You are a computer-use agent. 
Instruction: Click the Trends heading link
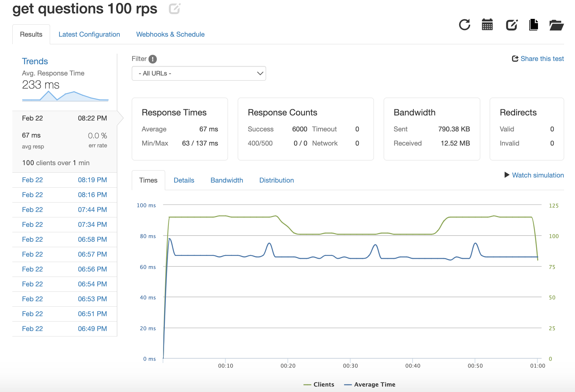[35, 61]
